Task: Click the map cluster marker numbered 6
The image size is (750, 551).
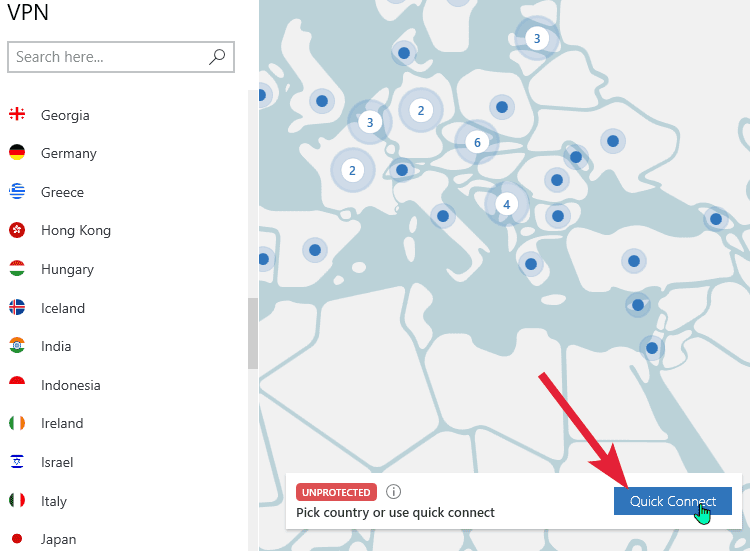Action: point(477,142)
